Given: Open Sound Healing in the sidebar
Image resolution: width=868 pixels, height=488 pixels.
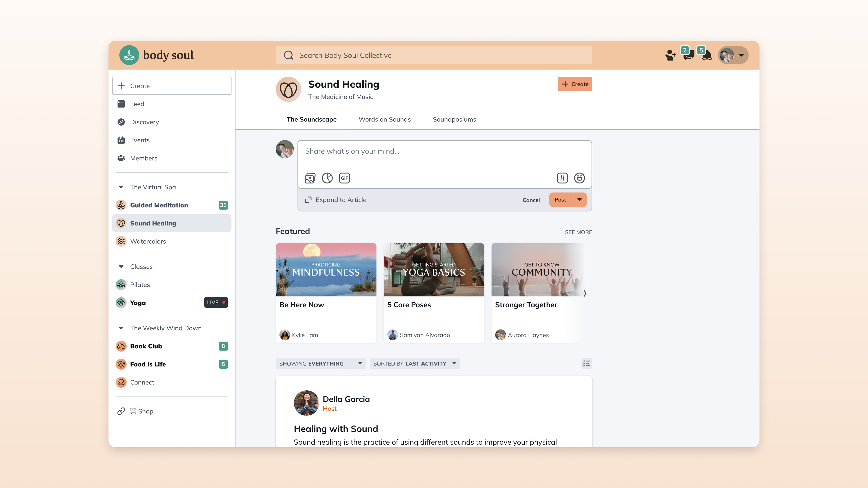Looking at the screenshot, I should pos(172,223).
